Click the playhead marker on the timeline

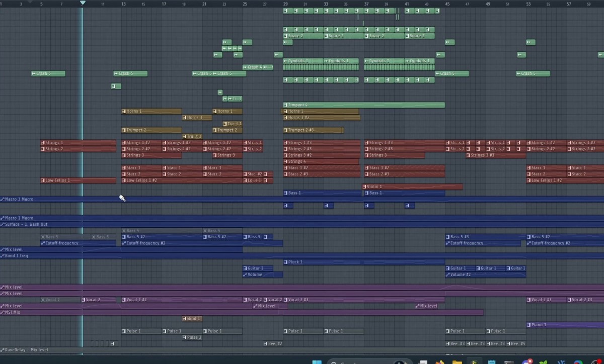coord(83,3)
